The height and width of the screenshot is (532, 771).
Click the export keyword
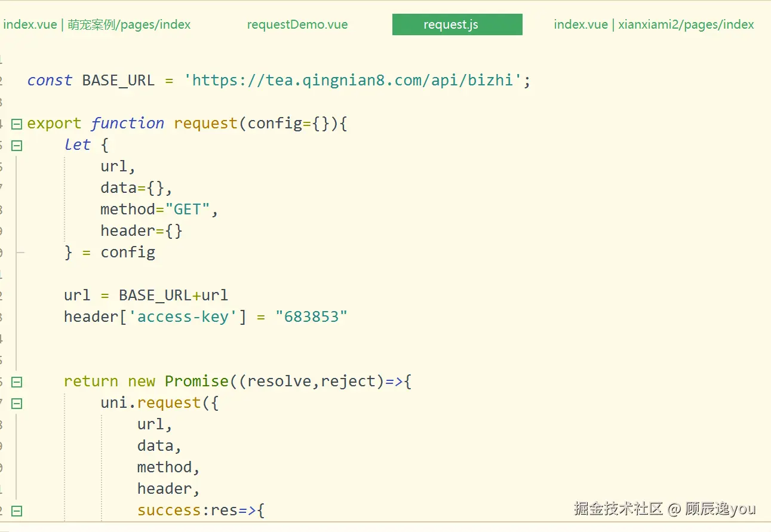coord(54,123)
